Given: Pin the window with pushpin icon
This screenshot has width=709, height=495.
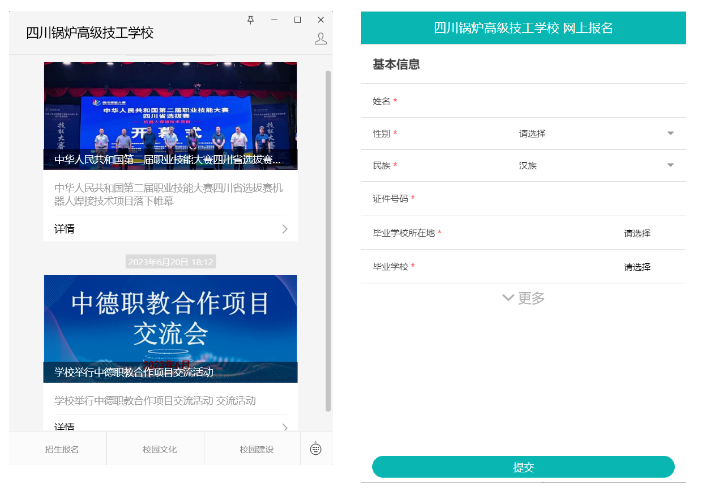Looking at the screenshot, I should pos(251,20).
